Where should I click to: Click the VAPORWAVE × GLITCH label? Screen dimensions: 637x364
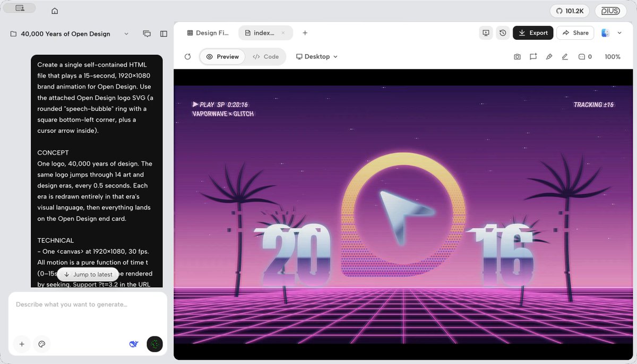[223, 114]
